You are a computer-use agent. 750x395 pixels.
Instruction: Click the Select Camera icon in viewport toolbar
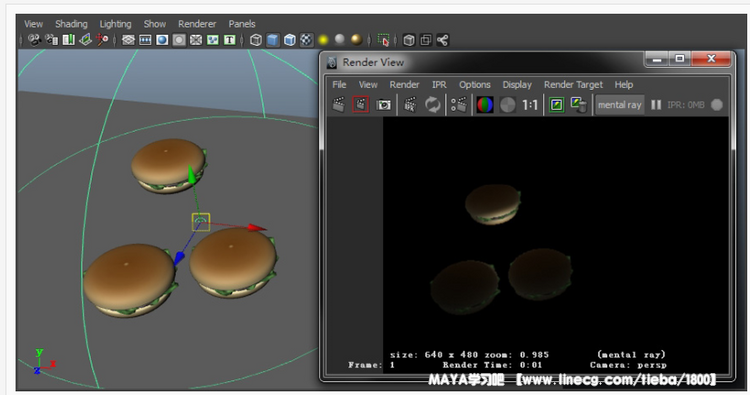click(34, 40)
